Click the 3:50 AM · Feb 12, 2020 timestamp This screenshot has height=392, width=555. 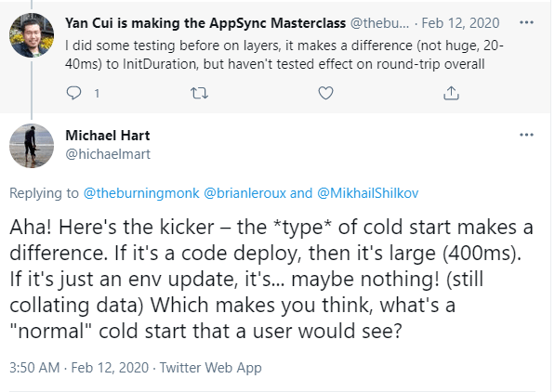tap(79, 368)
